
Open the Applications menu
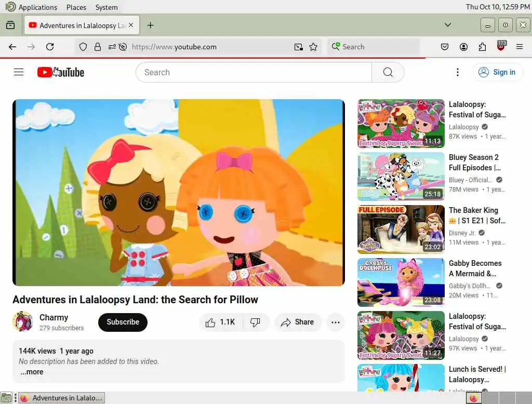[x=37, y=7]
